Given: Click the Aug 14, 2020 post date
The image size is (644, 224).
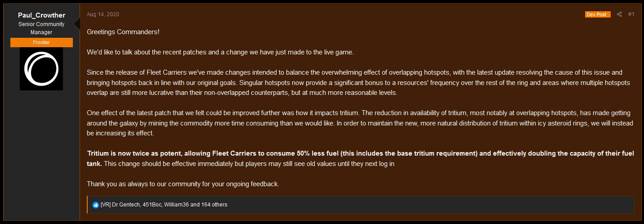Looking at the screenshot, I should [103, 14].
